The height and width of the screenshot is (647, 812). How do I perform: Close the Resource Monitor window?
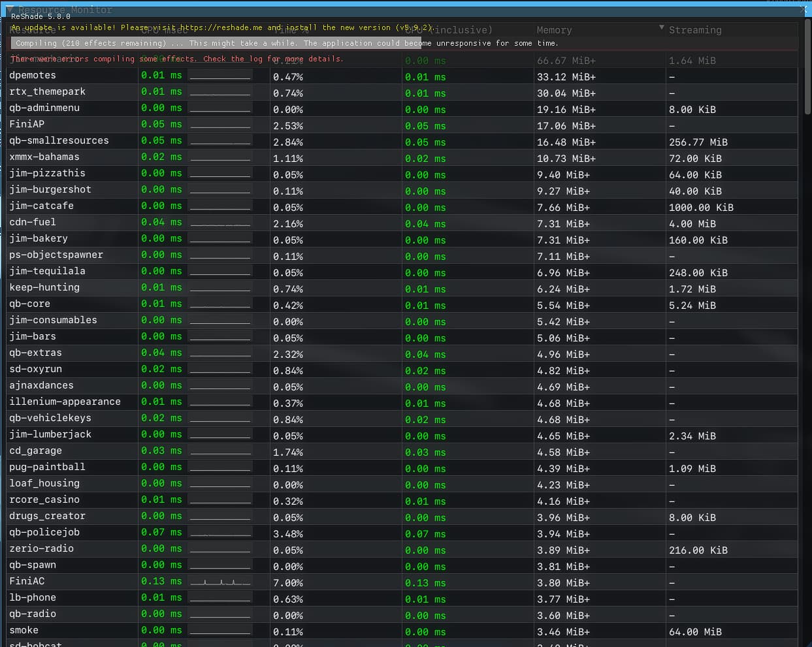[x=804, y=9]
